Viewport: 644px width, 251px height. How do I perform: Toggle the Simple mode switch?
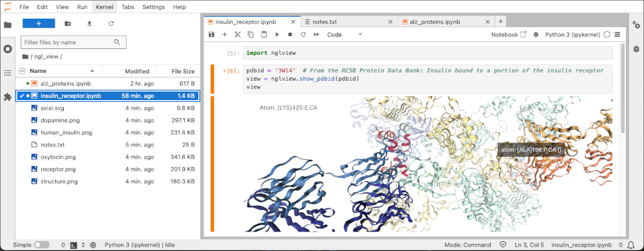(x=42, y=245)
